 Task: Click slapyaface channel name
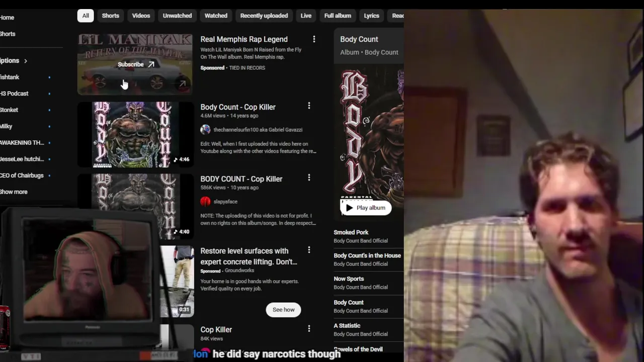click(225, 202)
